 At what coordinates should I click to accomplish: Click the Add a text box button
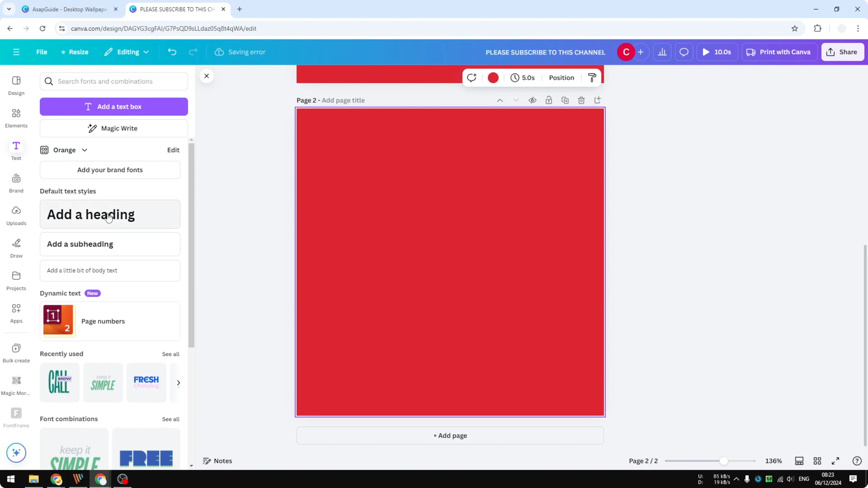coord(114,106)
